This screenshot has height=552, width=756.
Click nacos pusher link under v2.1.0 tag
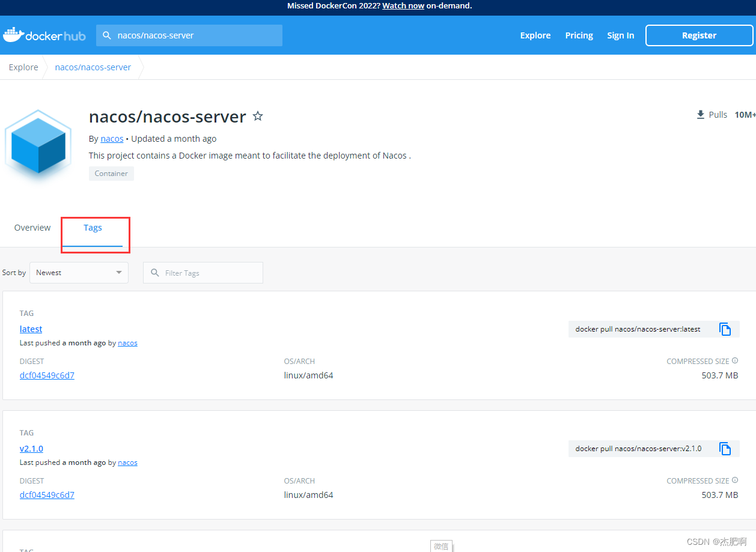127,463
